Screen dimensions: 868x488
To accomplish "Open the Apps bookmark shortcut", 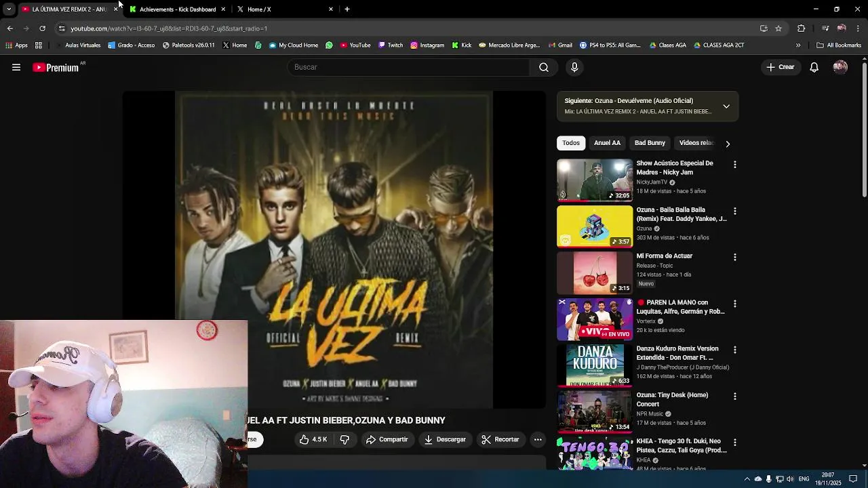I will coord(16,45).
